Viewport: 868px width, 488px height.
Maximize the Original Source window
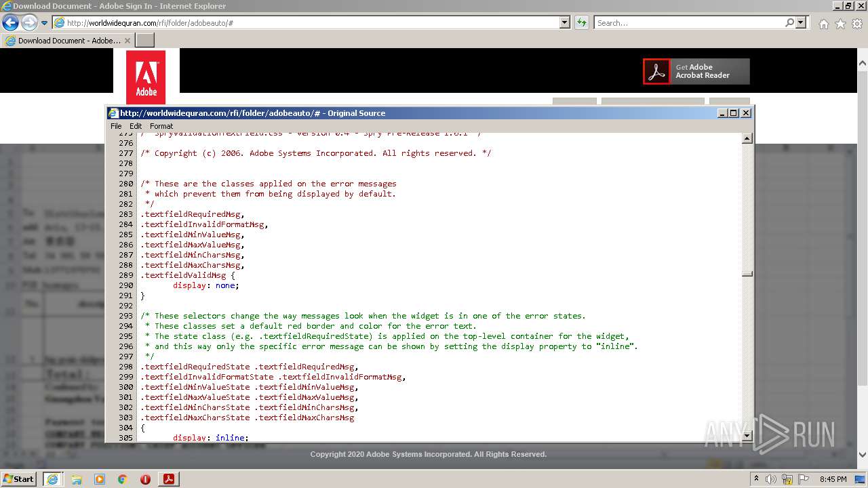(734, 113)
